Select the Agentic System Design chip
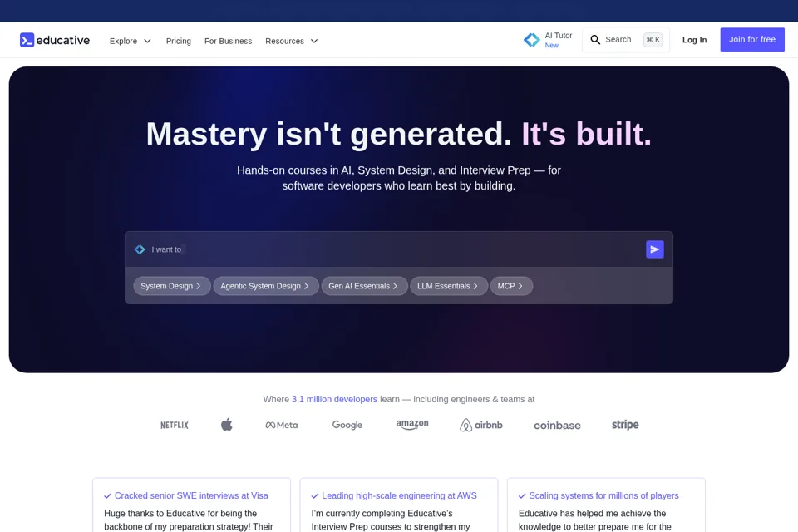 point(266,286)
